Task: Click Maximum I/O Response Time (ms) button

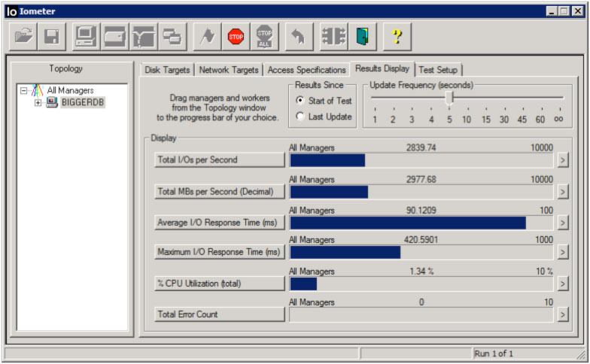Action: tap(220, 251)
